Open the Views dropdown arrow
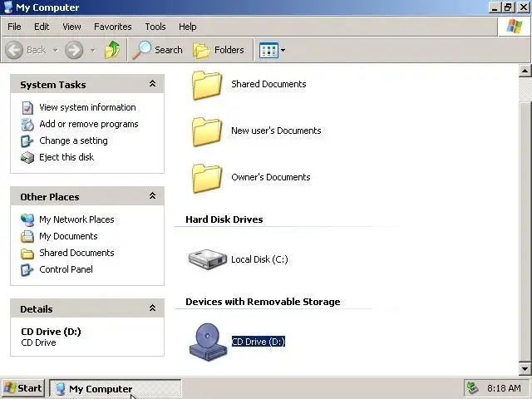Viewport: 532px width, 399px height. pos(283,50)
